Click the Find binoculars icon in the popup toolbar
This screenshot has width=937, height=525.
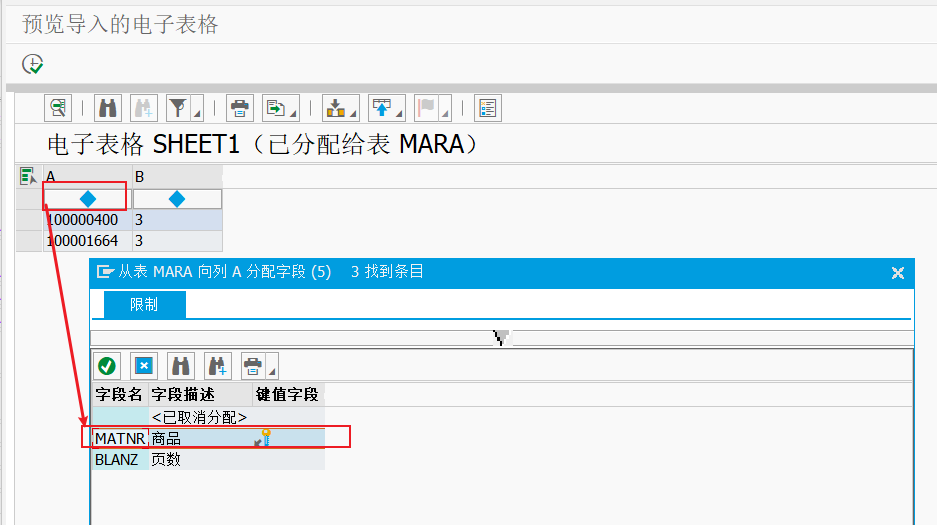point(180,366)
